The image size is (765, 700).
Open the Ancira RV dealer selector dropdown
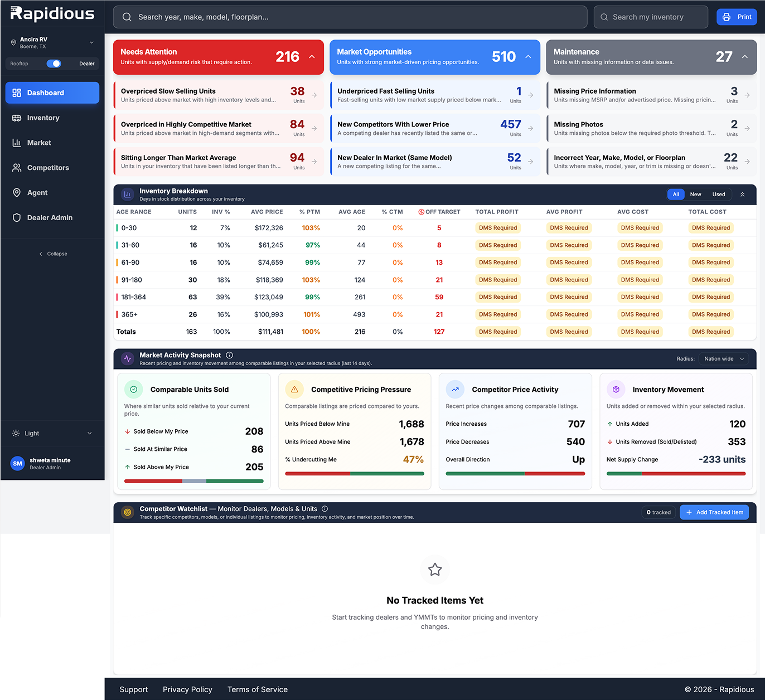52,42
